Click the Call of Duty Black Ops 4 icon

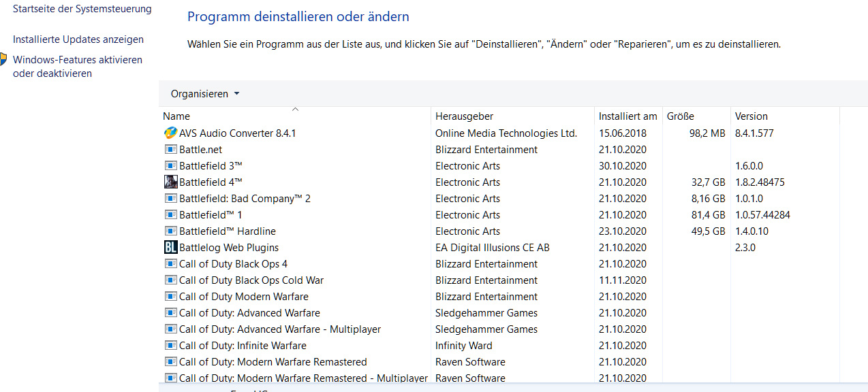tap(170, 264)
